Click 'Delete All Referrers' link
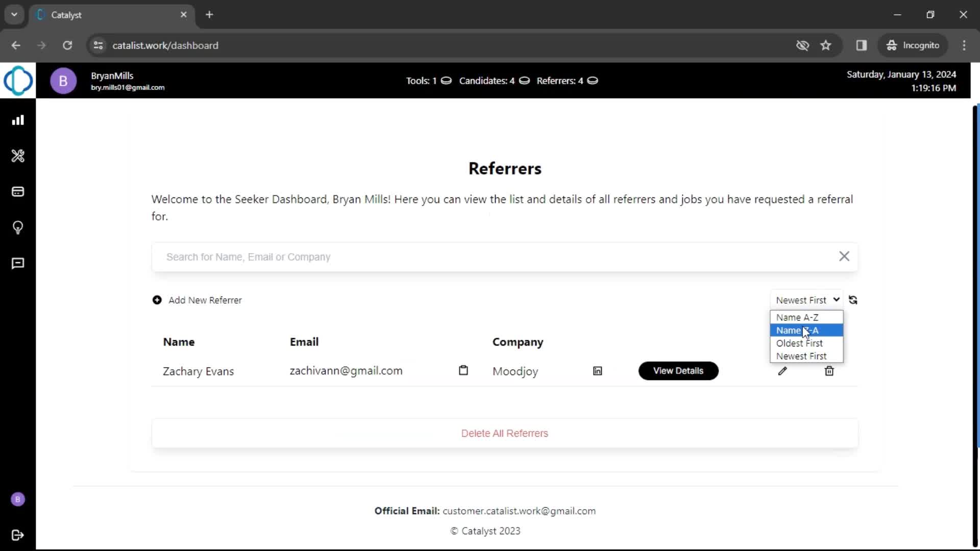The width and height of the screenshot is (980, 551). point(505,433)
